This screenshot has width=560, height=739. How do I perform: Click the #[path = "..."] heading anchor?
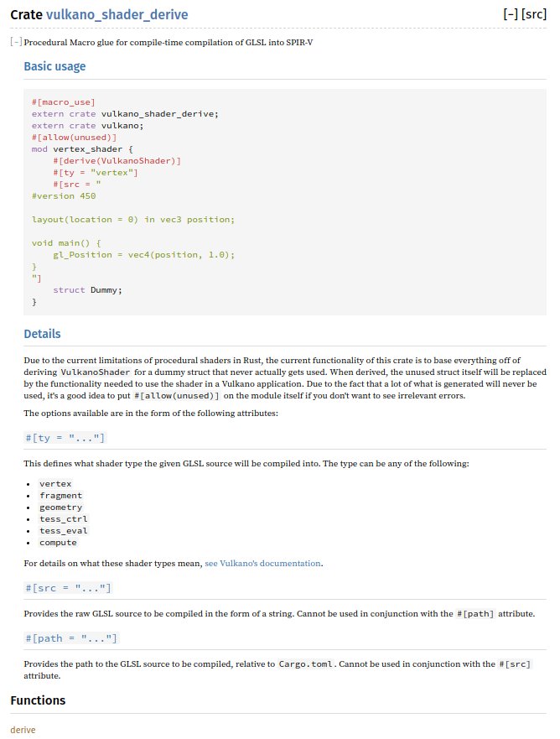[71, 638]
